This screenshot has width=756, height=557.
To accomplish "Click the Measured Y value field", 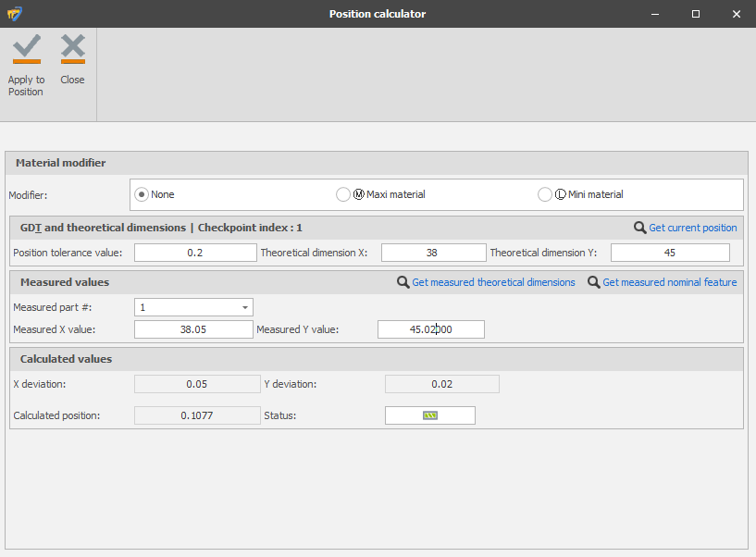I will click(x=430, y=329).
